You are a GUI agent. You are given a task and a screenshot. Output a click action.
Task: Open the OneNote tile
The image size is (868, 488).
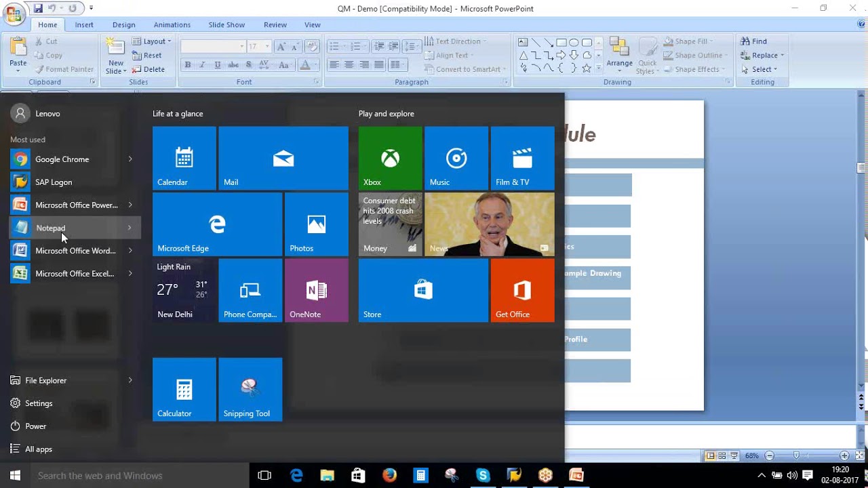(317, 290)
